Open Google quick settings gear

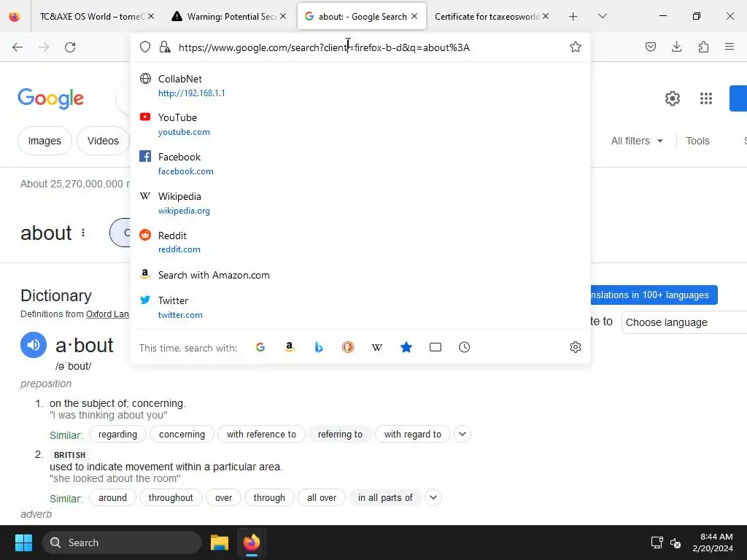coord(672,98)
